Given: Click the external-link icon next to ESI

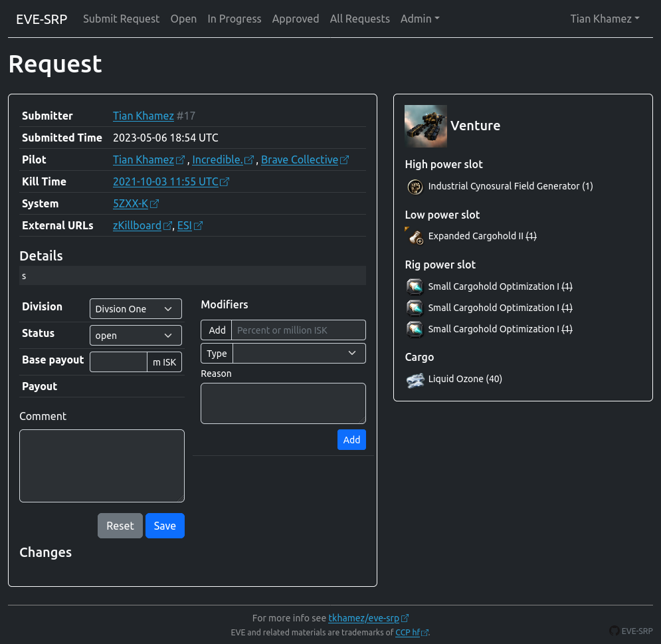Looking at the screenshot, I should coord(198,225).
